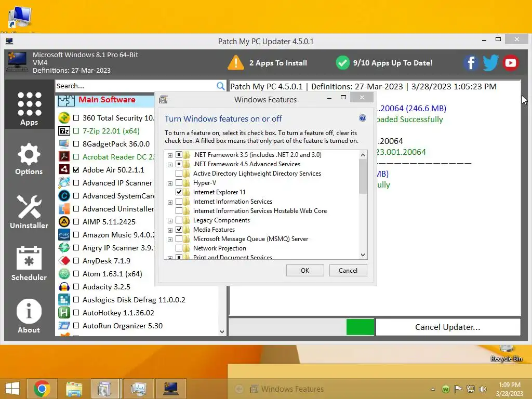
Task: Expand the .NET Framework 3.5 node
Action: tap(170, 155)
